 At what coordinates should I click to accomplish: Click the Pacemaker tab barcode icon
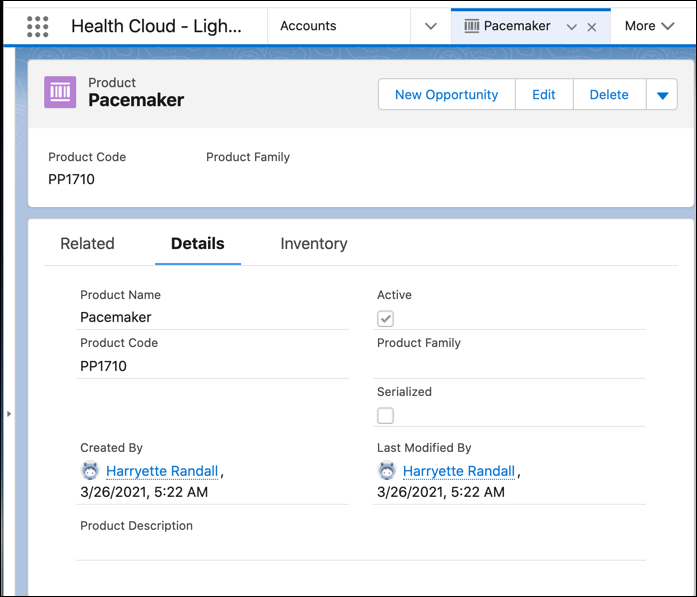[x=472, y=26]
